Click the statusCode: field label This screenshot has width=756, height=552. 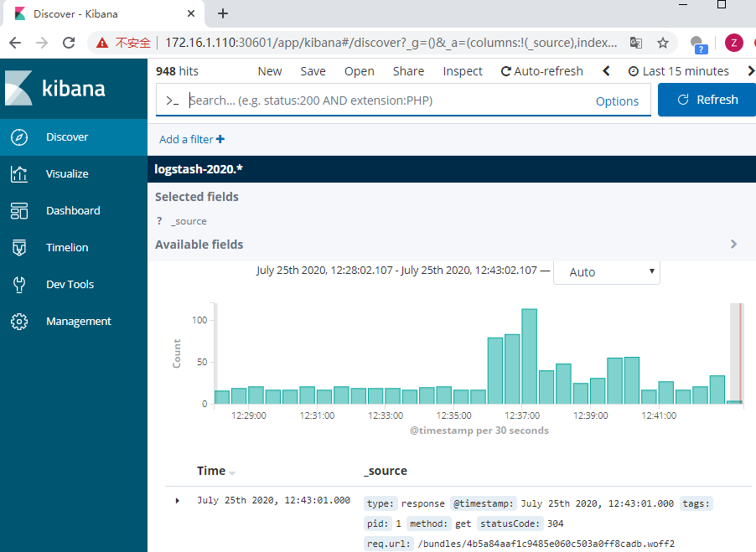tap(510, 524)
